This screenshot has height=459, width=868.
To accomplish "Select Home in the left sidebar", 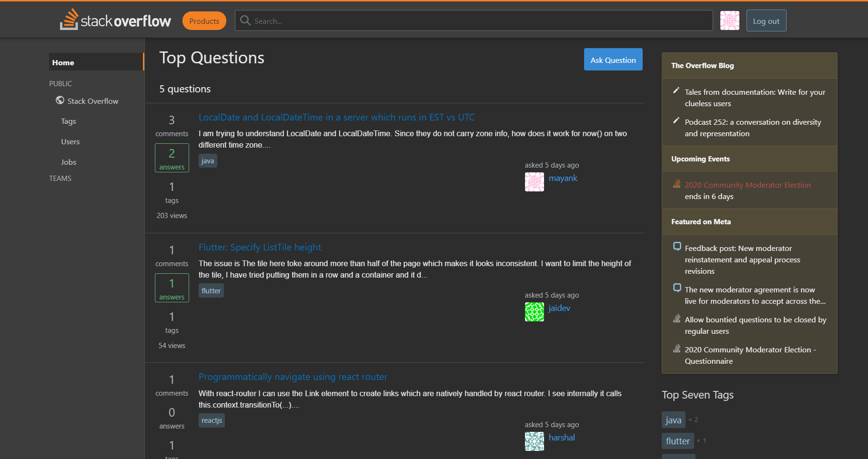I will [63, 62].
